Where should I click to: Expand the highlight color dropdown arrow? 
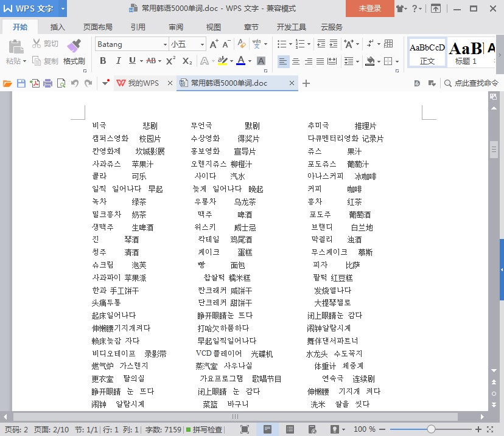(231, 61)
